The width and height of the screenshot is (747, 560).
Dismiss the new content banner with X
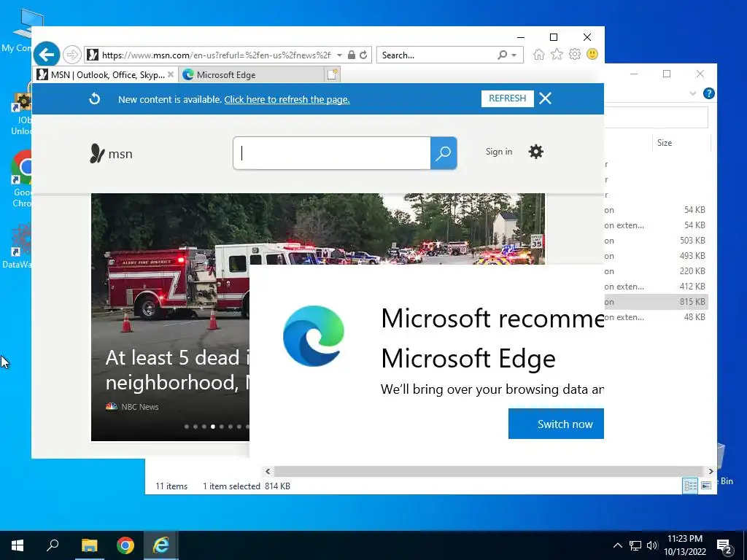click(545, 98)
